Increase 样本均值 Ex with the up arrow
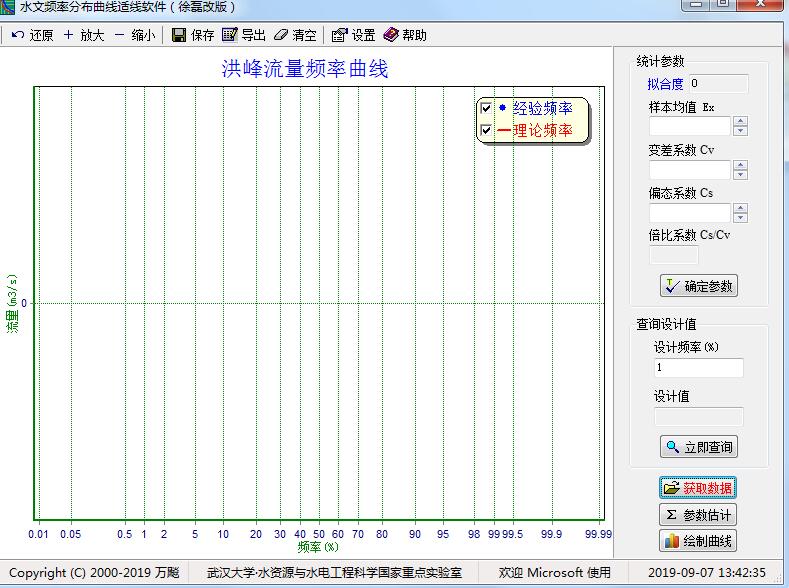The image size is (789, 588). pyautogui.click(x=740, y=121)
